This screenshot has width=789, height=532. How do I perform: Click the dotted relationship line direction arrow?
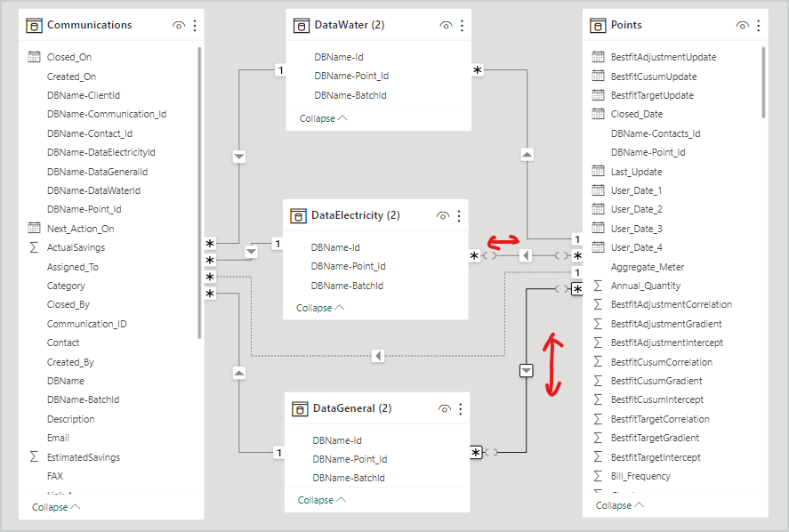tap(378, 356)
